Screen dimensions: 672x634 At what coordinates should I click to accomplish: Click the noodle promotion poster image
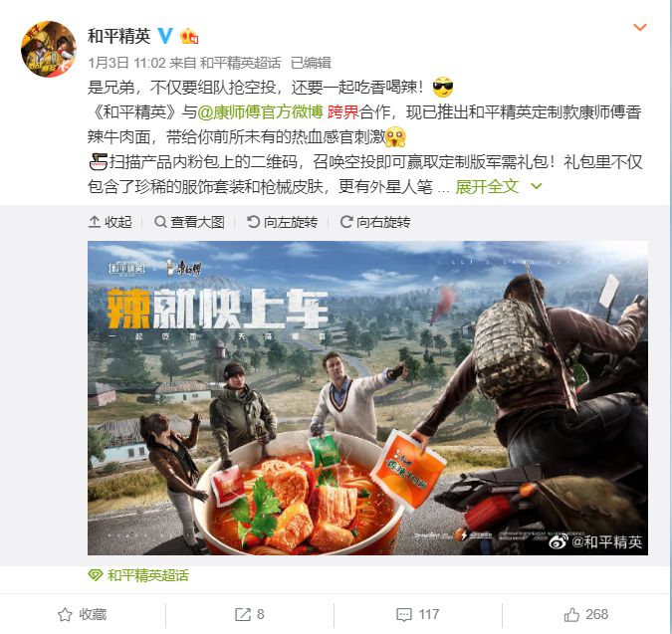click(x=367, y=398)
